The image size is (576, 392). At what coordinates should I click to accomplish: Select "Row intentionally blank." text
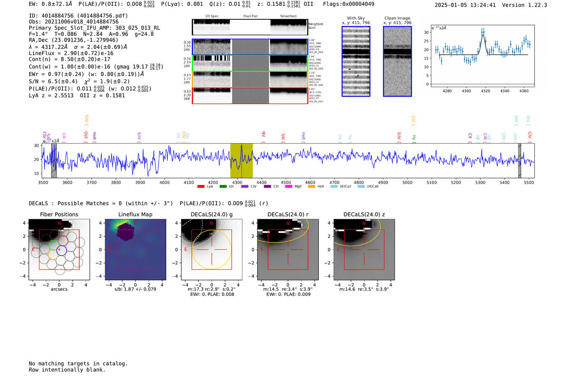pos(67,370)
